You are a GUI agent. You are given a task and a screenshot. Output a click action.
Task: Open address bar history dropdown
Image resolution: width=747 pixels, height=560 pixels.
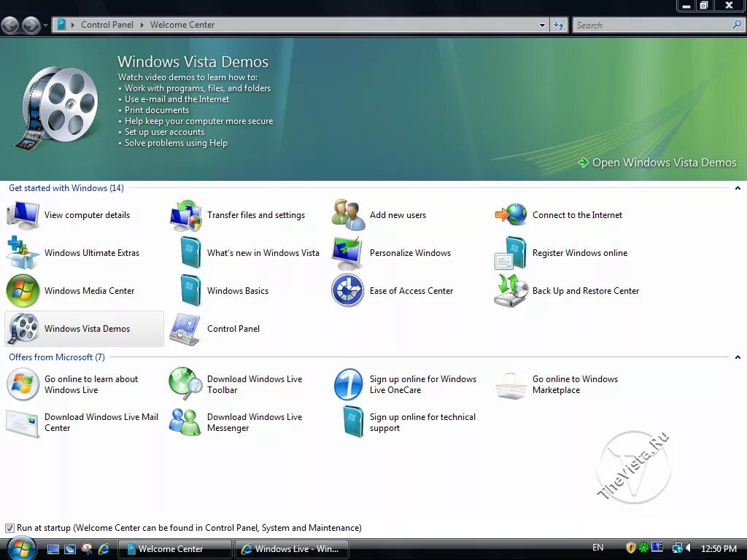(x=542, y=26)
